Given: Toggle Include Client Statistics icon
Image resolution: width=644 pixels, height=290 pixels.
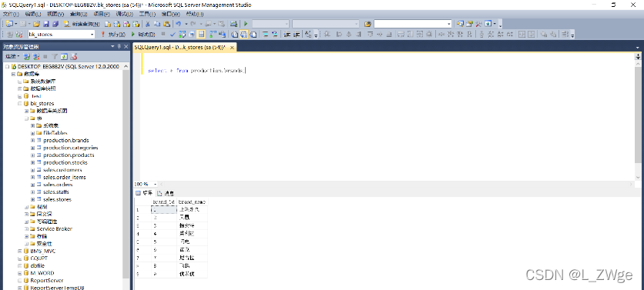Looking at the screenshot, I should (x=222, y=35).
